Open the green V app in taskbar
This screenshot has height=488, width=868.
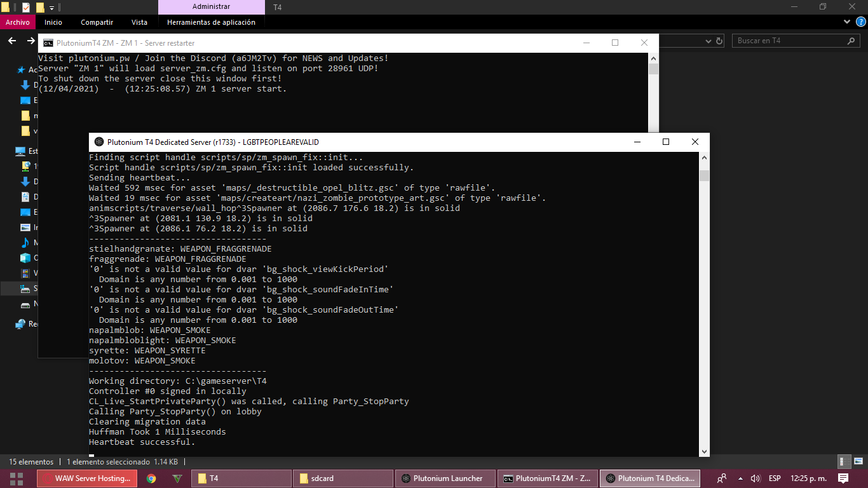177,478
